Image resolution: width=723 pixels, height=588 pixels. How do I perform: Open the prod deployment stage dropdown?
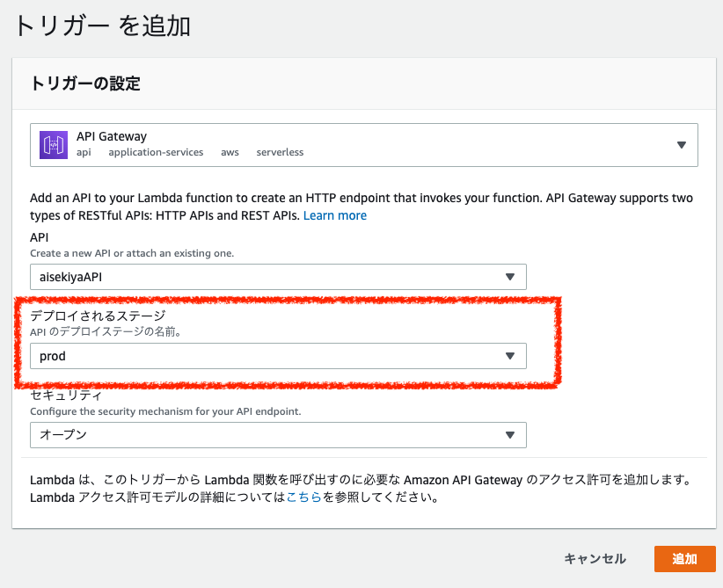(x=278, y=356)
